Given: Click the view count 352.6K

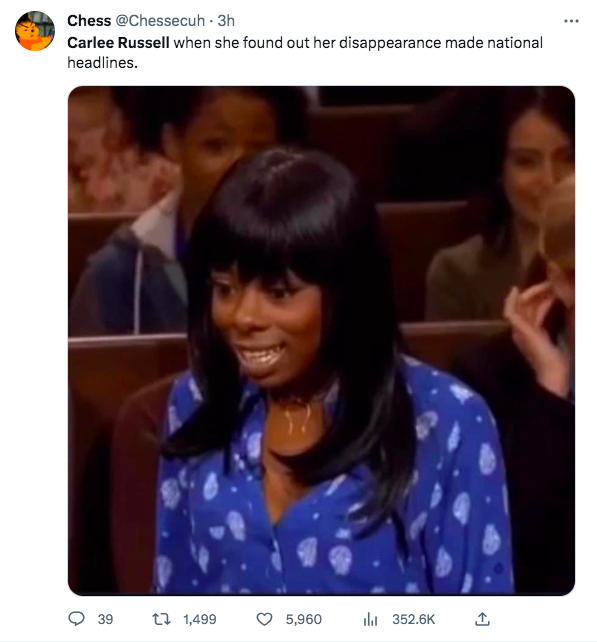Looking at the screenshot, I should (x=414, y=619).
